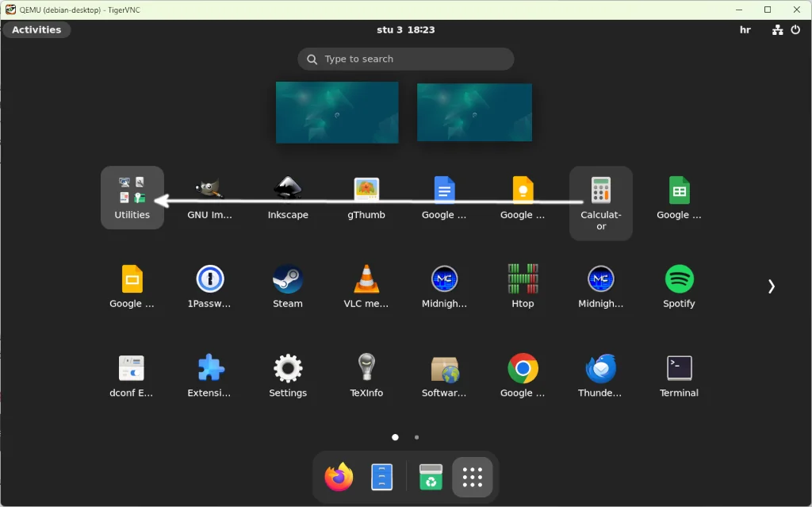Launch VLC media player
The height and width of the screenshot is (507, 812).
coord(366,279)
